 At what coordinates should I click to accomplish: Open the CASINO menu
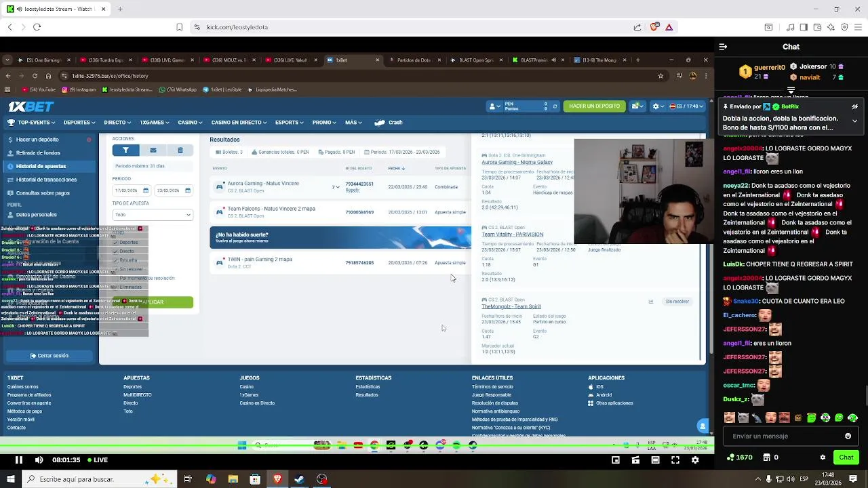click(x=191, y=123)
